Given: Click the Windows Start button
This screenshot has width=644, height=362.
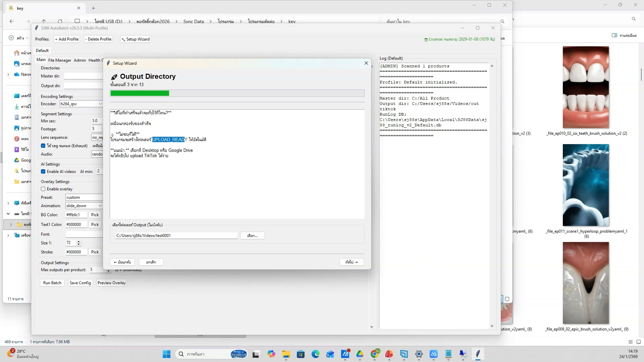Looking at the screenshot, I should 166,354.
